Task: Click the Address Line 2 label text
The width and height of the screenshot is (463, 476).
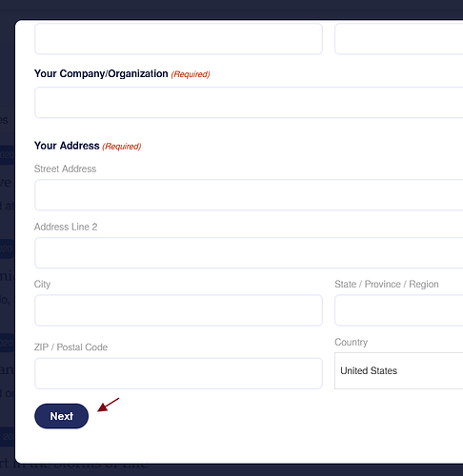Action: click(66, 227)
